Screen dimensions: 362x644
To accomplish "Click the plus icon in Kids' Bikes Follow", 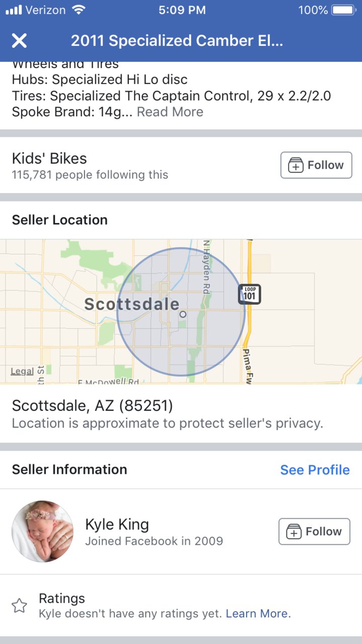I will [x=296, y=166].
